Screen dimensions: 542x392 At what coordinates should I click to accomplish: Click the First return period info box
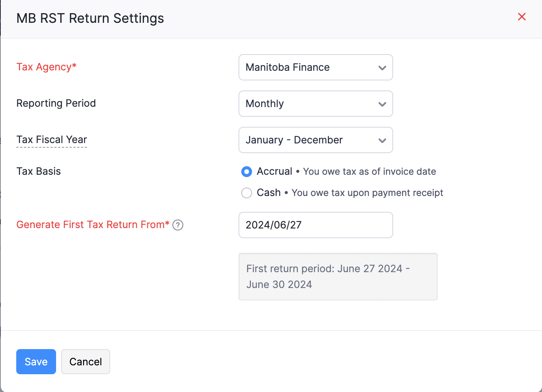[338, 277]
